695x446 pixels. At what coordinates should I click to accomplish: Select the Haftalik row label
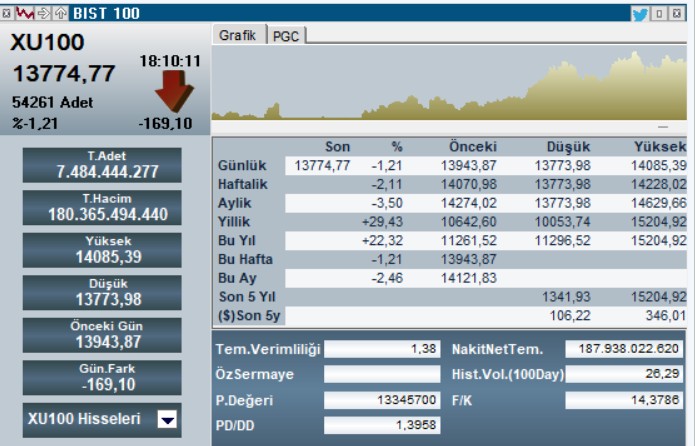click(243, 184)
